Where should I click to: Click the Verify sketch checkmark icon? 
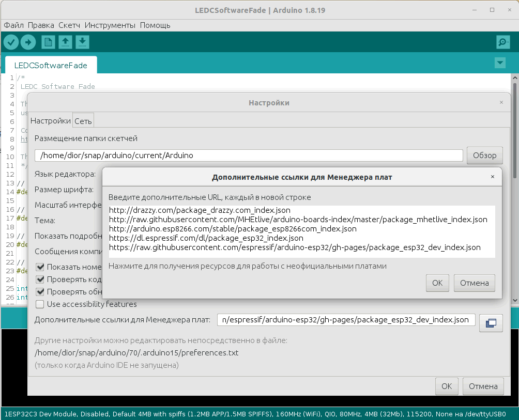click(11, 42)
